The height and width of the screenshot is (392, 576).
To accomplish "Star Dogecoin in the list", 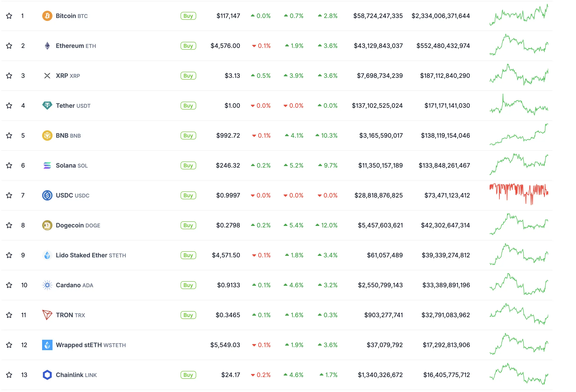I will [x=9, y=225].
